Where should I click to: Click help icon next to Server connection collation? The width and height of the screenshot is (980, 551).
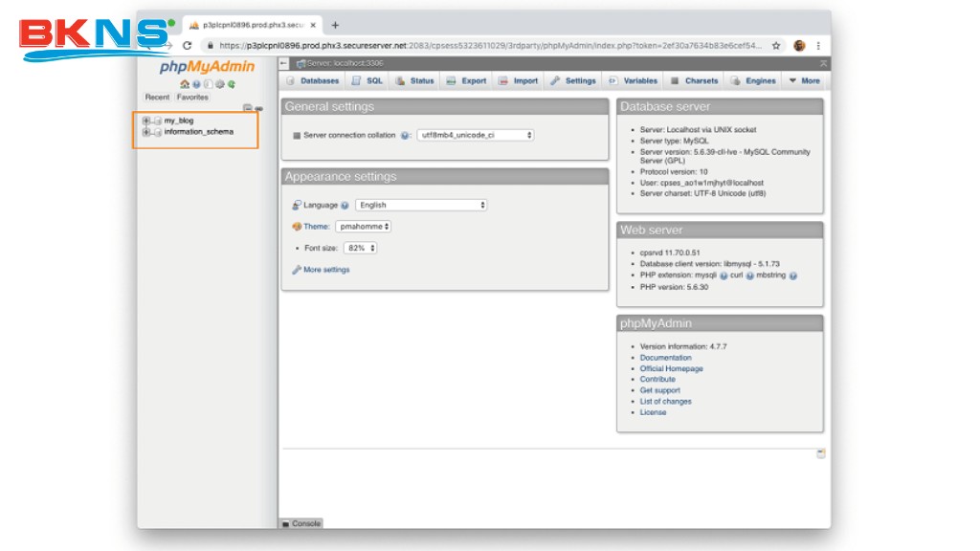[406, 136]
